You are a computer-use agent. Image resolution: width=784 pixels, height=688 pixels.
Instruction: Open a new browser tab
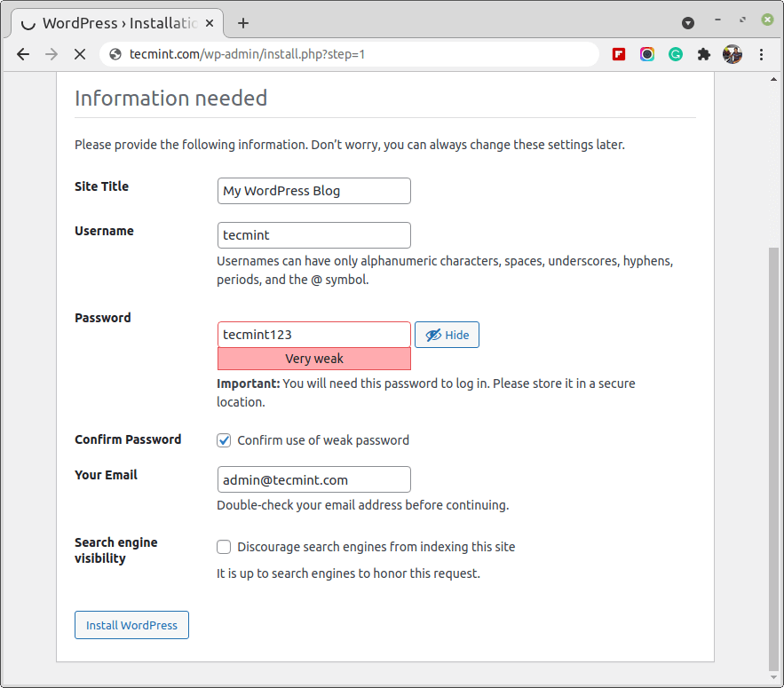coord(243,23)
